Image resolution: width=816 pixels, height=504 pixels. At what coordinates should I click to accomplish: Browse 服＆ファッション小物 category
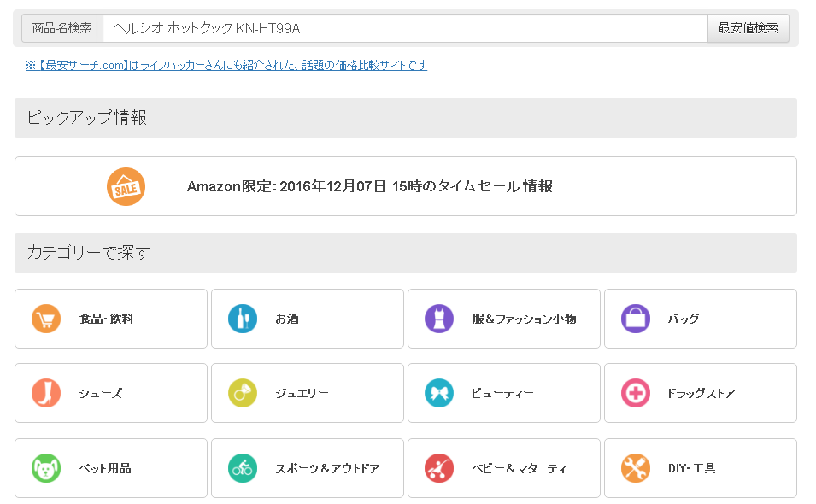504,319
